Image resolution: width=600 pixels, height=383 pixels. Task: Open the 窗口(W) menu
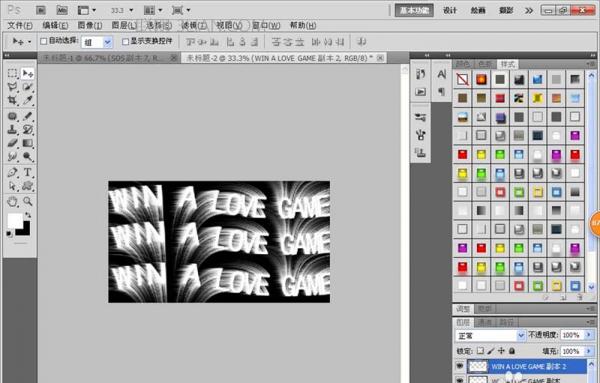(x=266, y=26)
